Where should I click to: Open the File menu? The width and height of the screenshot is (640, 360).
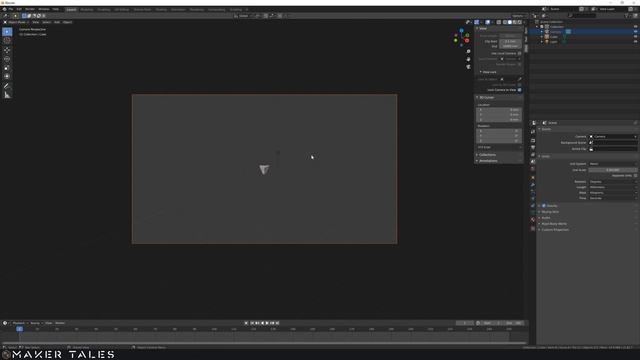click(11, 9)
